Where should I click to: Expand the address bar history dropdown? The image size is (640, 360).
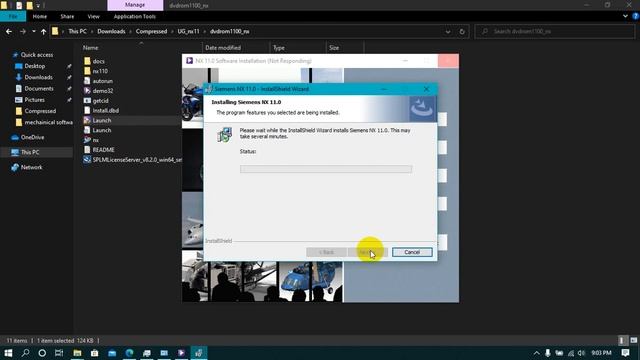pos(448,31)
